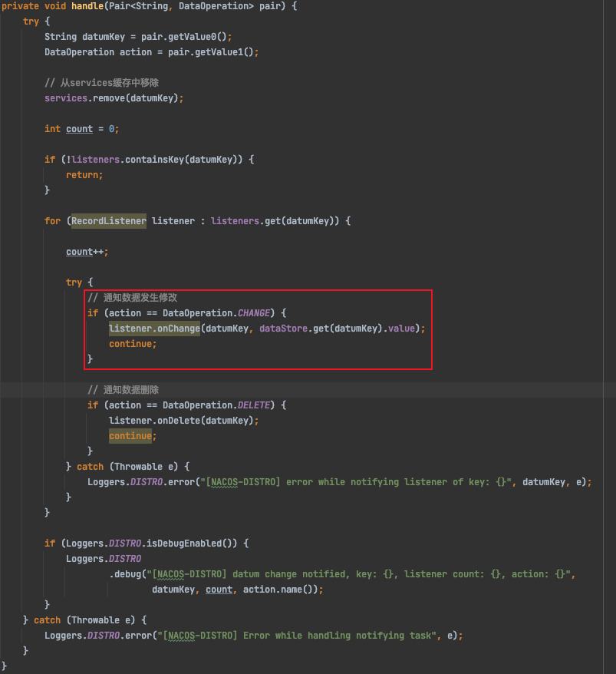Click the highlighted listener.onChange call
This screenshot has width=616, height=674.
coord(155,329)
